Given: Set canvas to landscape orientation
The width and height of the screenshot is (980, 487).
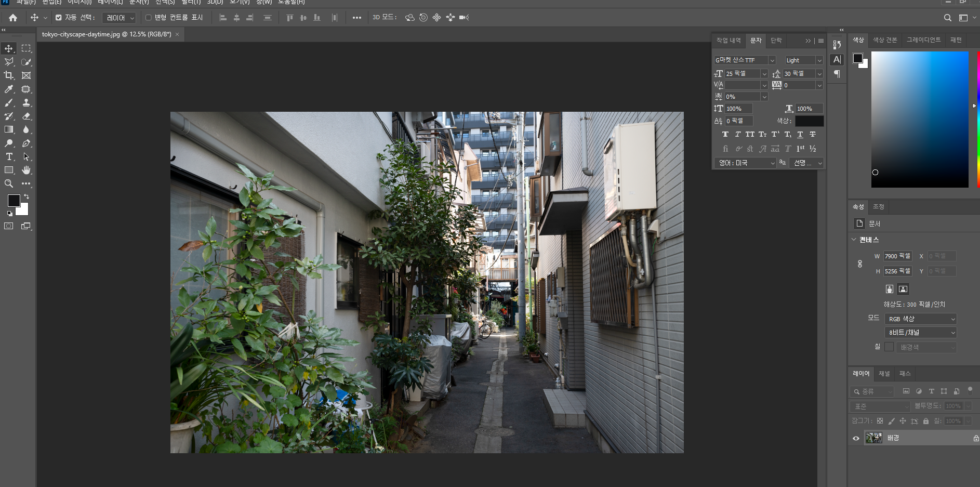Looking at the screenshot, I should pos(903,289).
